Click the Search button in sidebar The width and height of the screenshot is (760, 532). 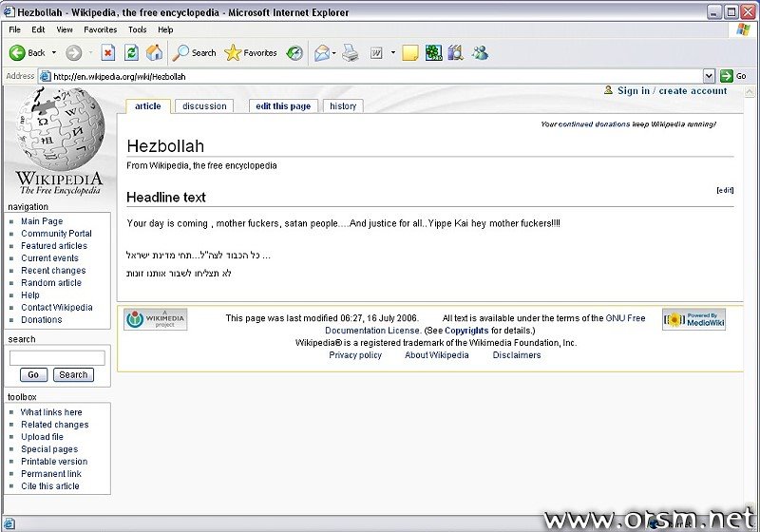coord(73,374)
